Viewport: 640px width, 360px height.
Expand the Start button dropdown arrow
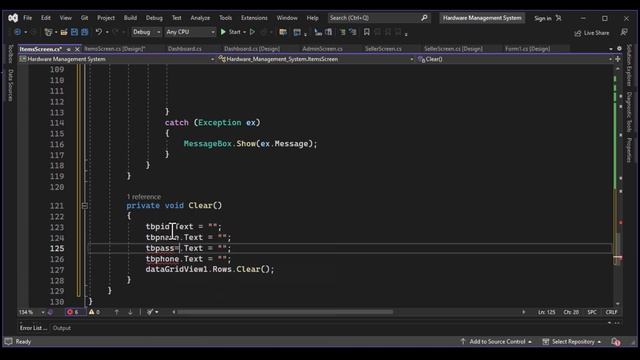click(x=244, y=32)
